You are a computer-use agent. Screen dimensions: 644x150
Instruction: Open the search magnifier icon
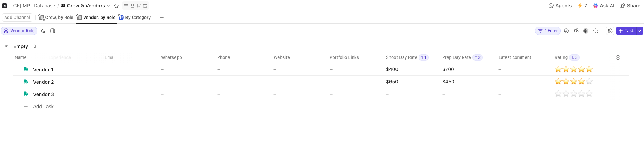[x=596, y=31]
